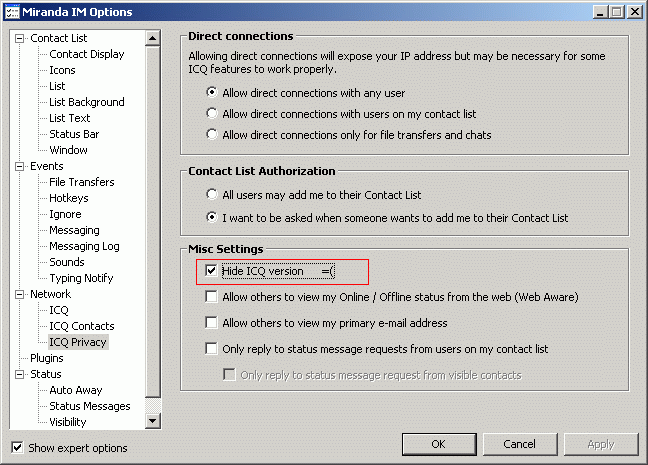Open Icons settings page
648x465 pixels.
point(62,70)
